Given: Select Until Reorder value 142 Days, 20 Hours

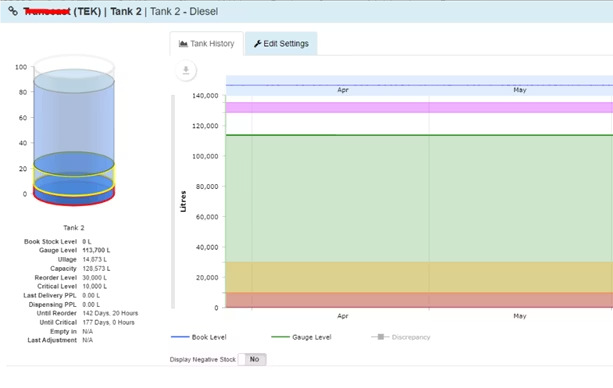Looking at the screenshot, I should (x=110, y=313).
